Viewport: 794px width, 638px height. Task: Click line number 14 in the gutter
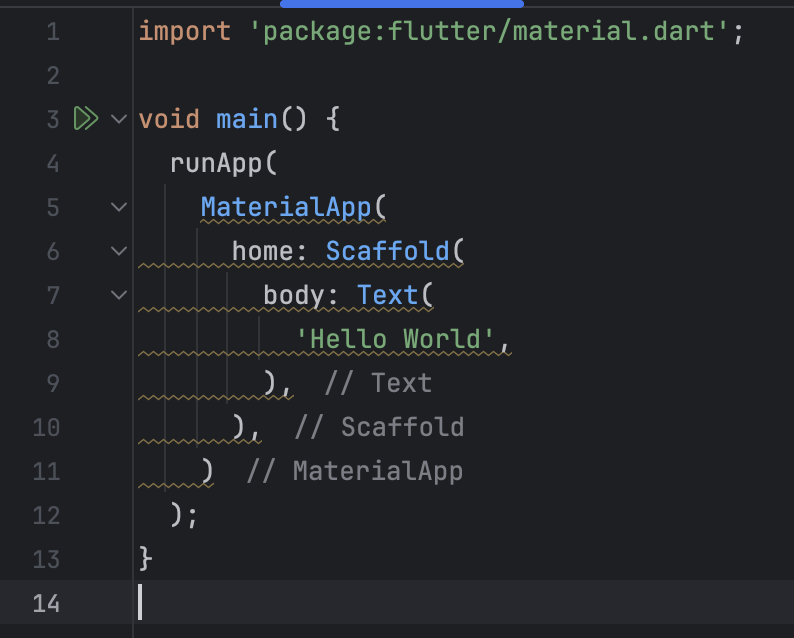click(x=46, y=603)
